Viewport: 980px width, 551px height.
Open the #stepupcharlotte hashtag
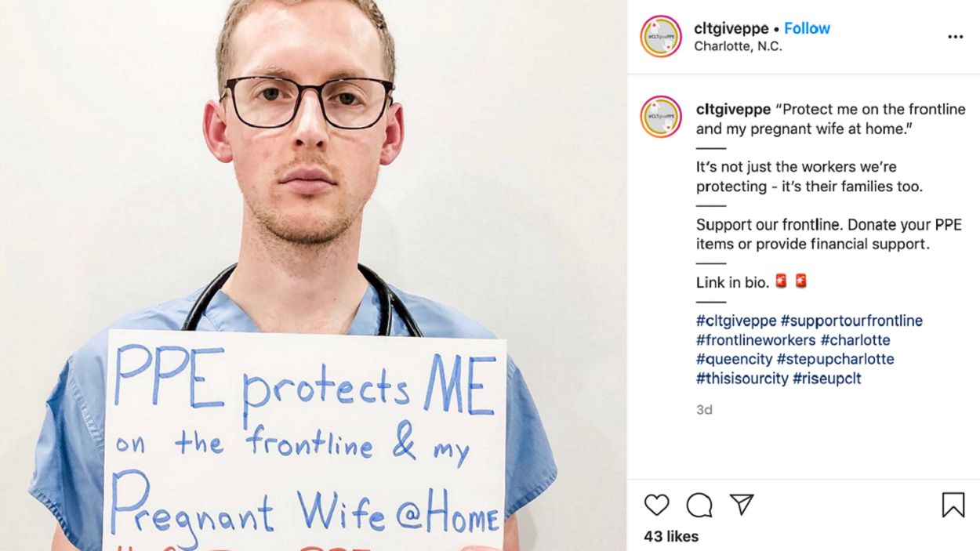(835, 359)
